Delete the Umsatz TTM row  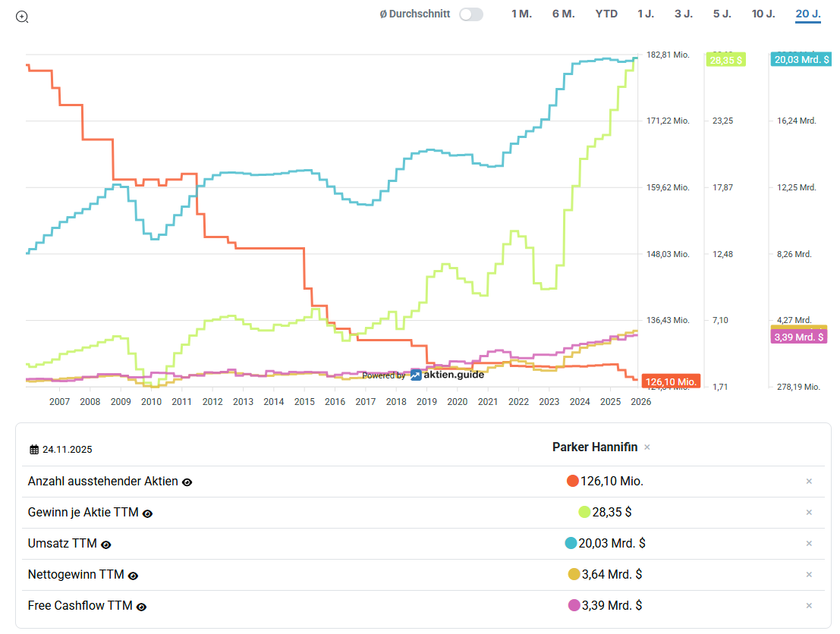pos(809,544)
